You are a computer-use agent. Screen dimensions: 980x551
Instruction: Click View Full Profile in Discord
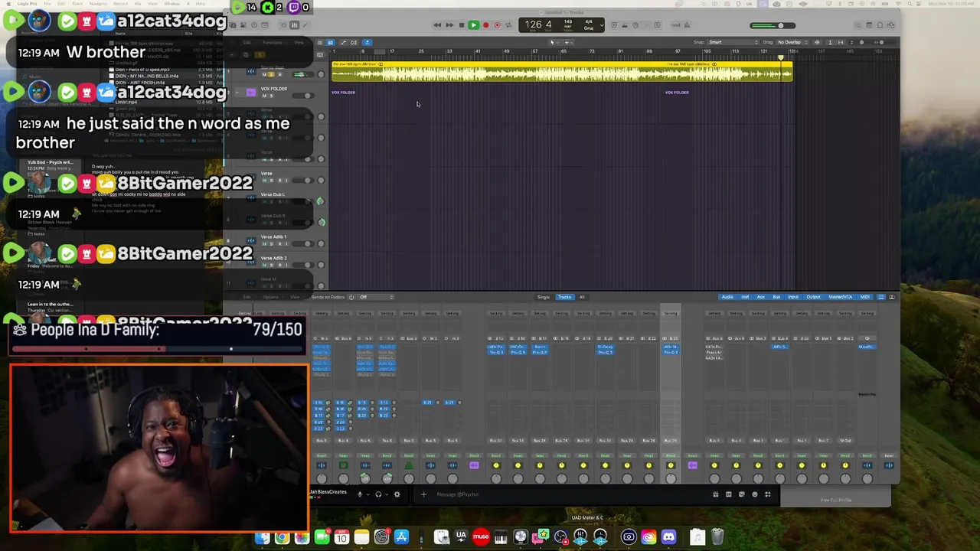point(835,500)
